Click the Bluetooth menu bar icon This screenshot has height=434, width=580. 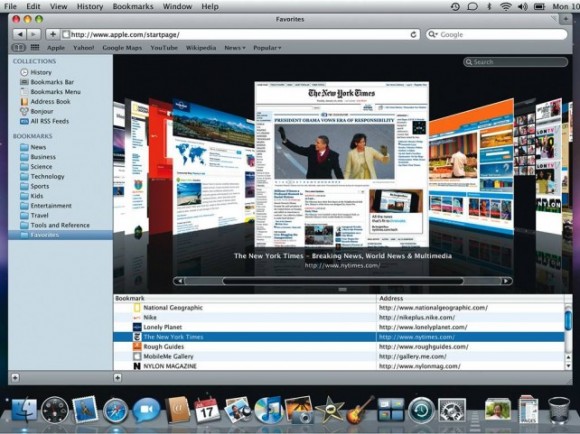[489, 6]
